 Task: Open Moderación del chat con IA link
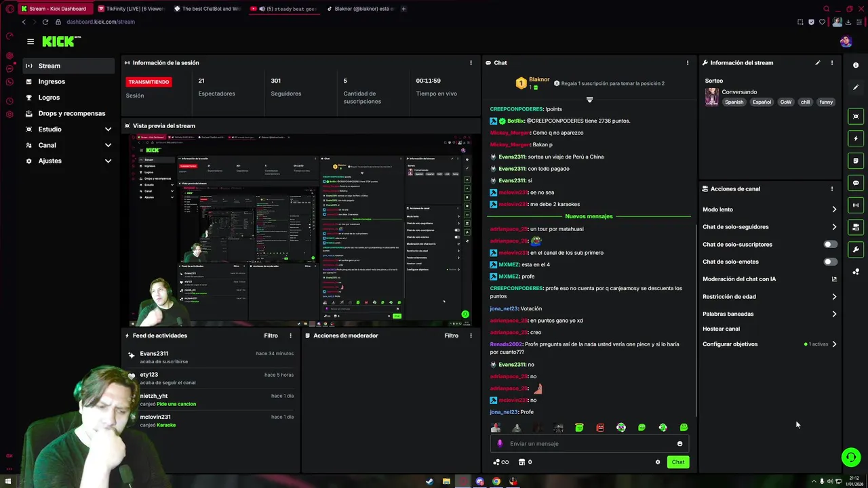point(770,279)
